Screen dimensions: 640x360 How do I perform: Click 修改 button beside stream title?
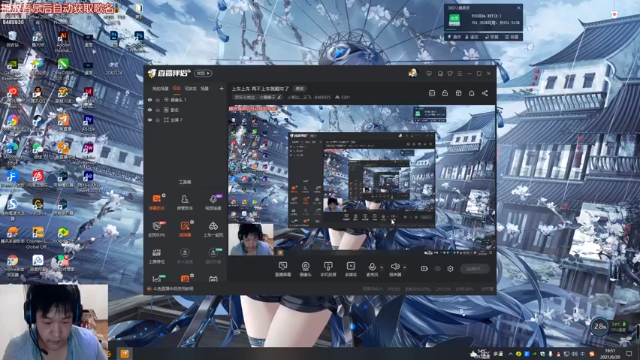(300, 89)
